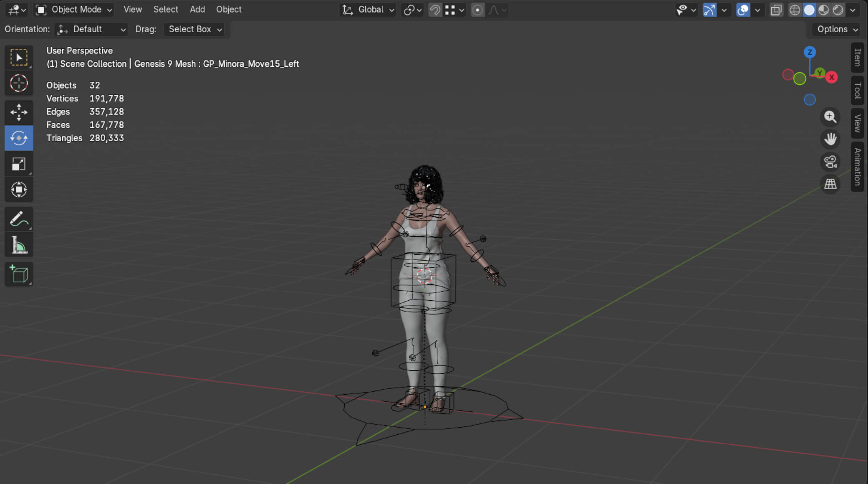Open the Tool sidebar tab
The width and height of the screenshot is (868, 484).
tap(857, 90)
